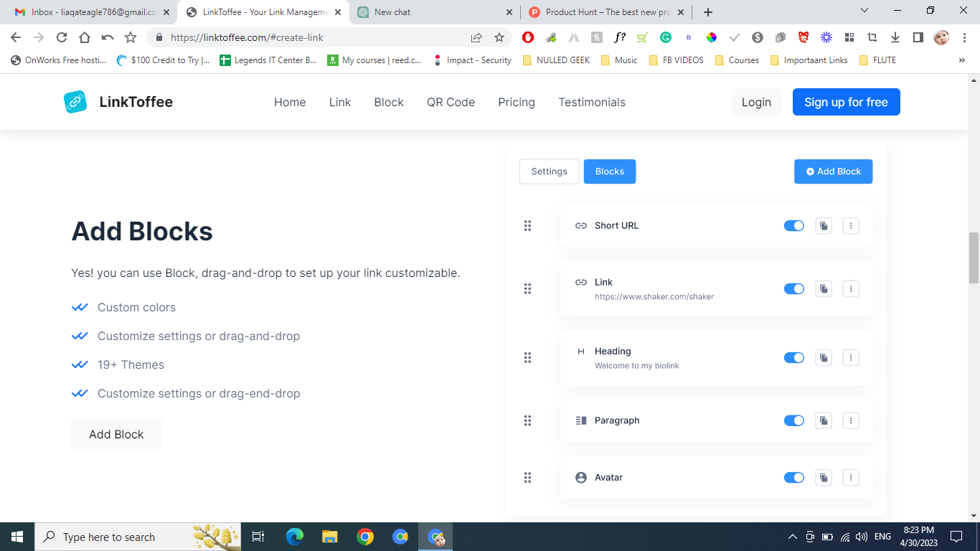Go back in browser history

click(16, 37)
